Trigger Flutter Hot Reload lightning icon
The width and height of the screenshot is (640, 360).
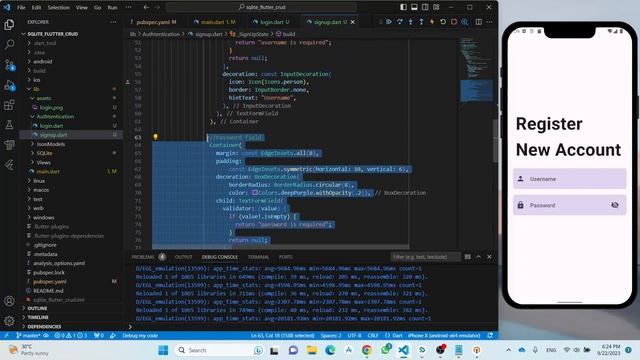[x=432, y=22]
